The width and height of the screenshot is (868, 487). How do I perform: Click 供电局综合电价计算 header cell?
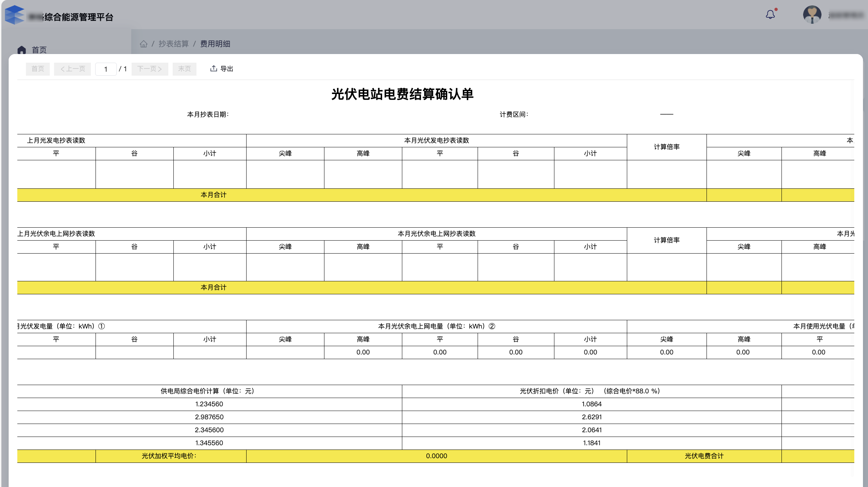click(x=209, y=391)
